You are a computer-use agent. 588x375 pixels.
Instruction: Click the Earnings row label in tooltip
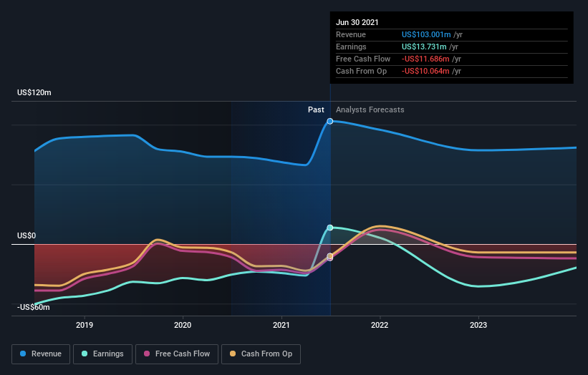point(351,47)
